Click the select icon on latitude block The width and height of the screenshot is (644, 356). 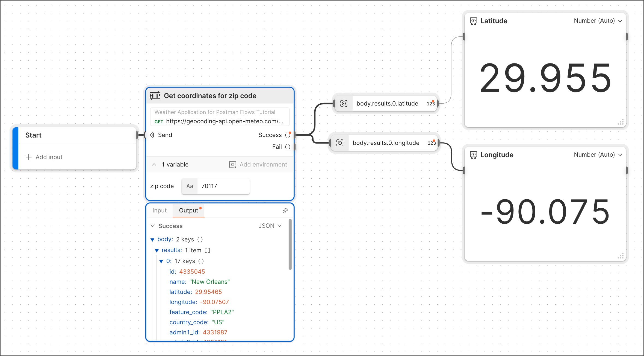pos(344,103)
